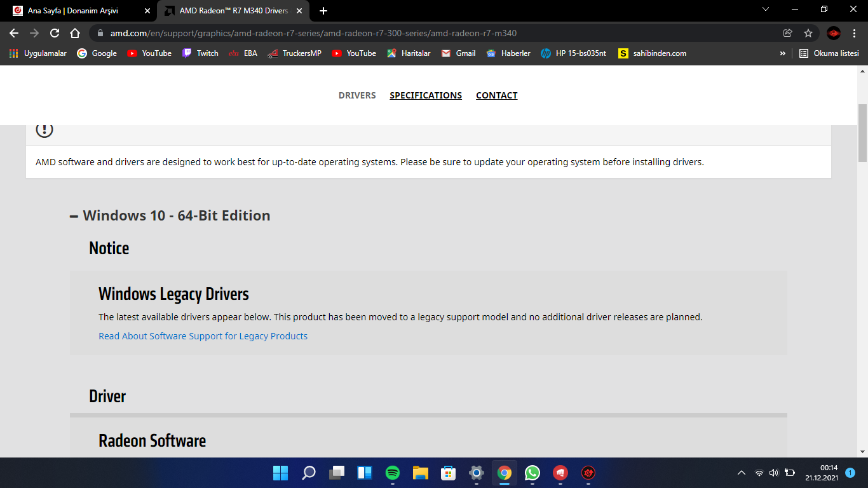Screen dimensions: 868x488
Task: Open the browser home page
Action: click(75, 33)
